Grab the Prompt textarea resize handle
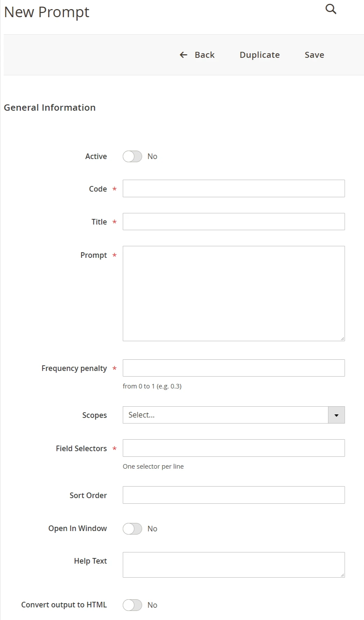 point(342,338)
